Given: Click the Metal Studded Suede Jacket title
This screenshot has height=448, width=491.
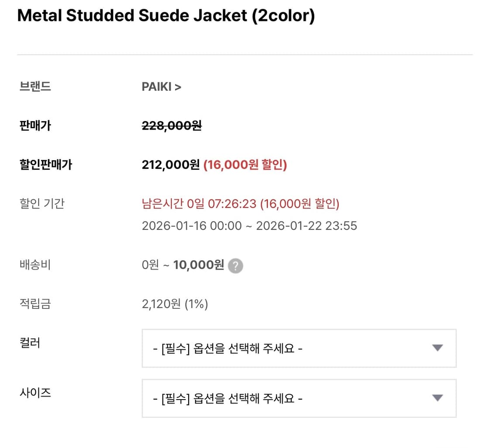Looking at the screenshot, I should 166,16.
